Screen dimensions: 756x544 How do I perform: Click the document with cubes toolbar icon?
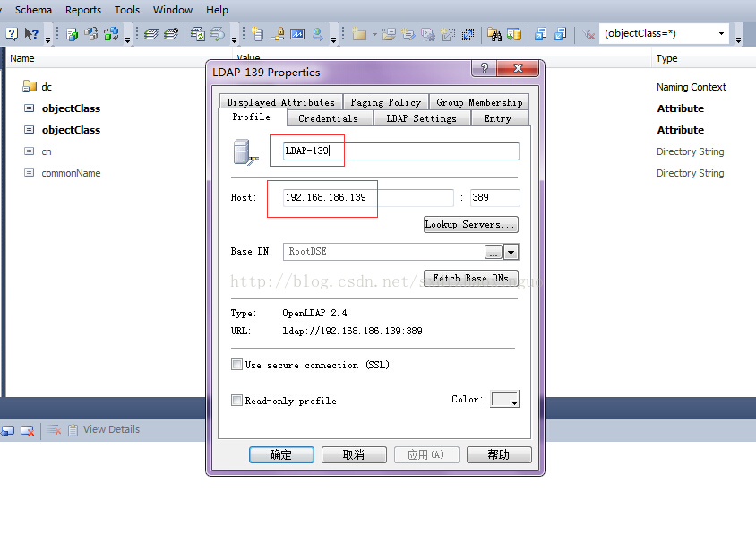pyautogui.click(x=72, y=34)
